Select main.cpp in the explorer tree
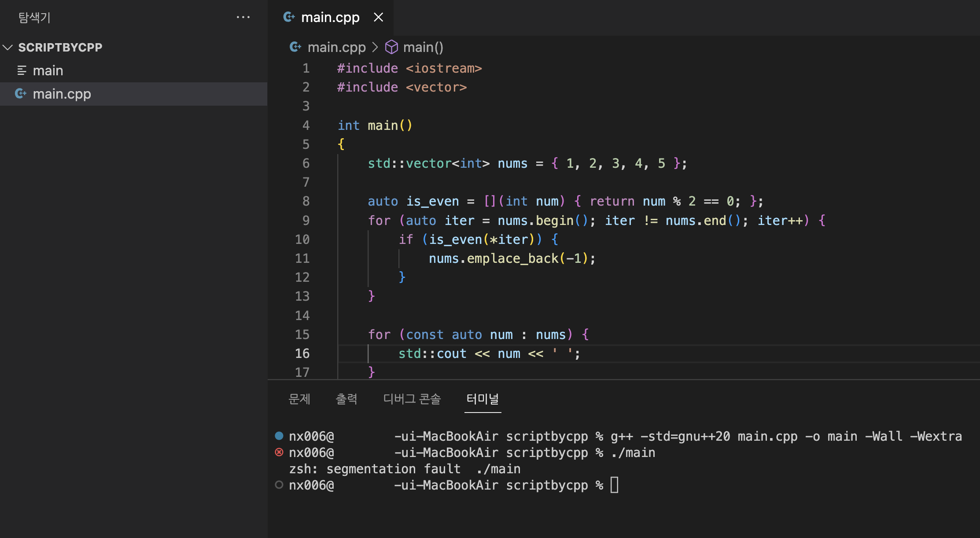 tap(62, 94)
